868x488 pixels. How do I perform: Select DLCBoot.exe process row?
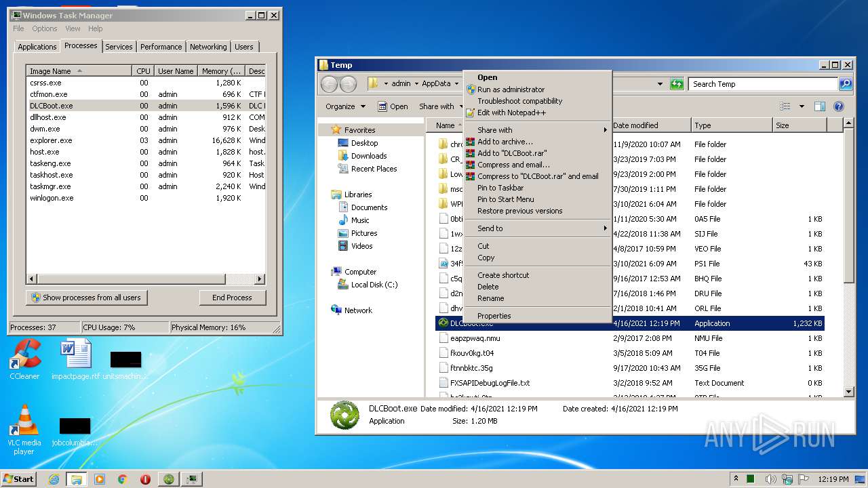[146, 106]
